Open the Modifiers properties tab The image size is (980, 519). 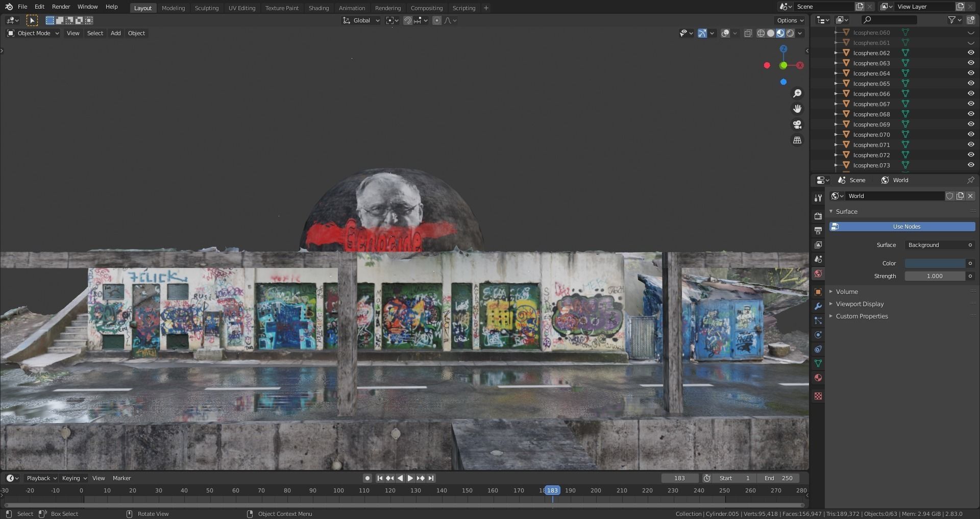tap(818, 306)
